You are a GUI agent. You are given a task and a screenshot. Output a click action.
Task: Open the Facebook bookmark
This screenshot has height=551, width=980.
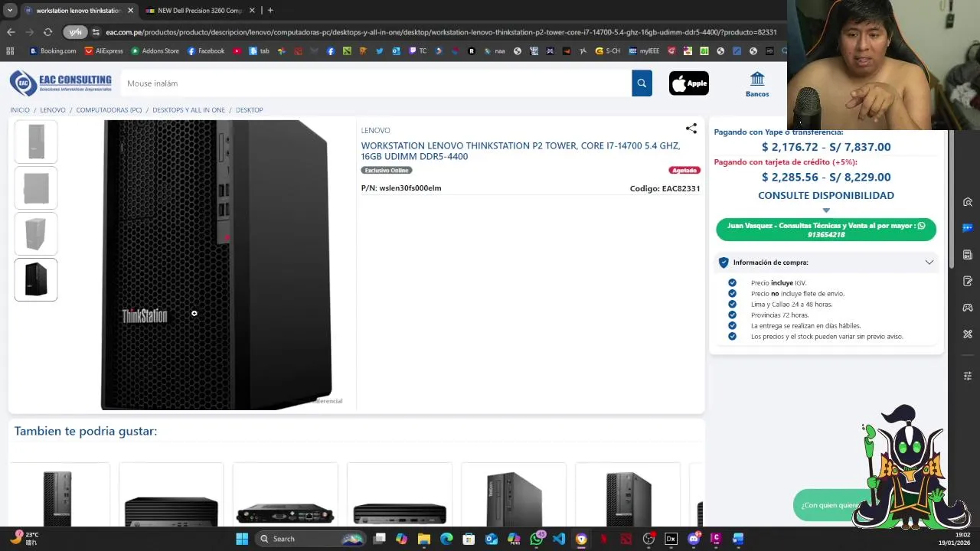point(205,51)
